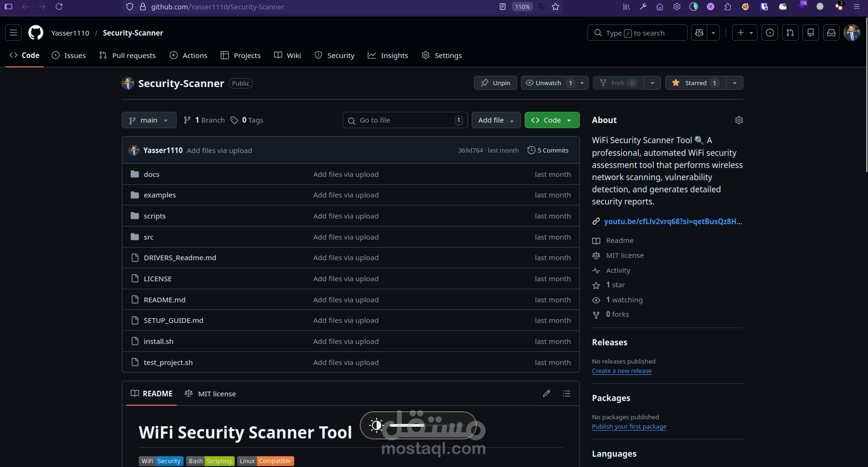868x467 pixels.
Task: Open the LICENSE file
Action: (158, 279)
